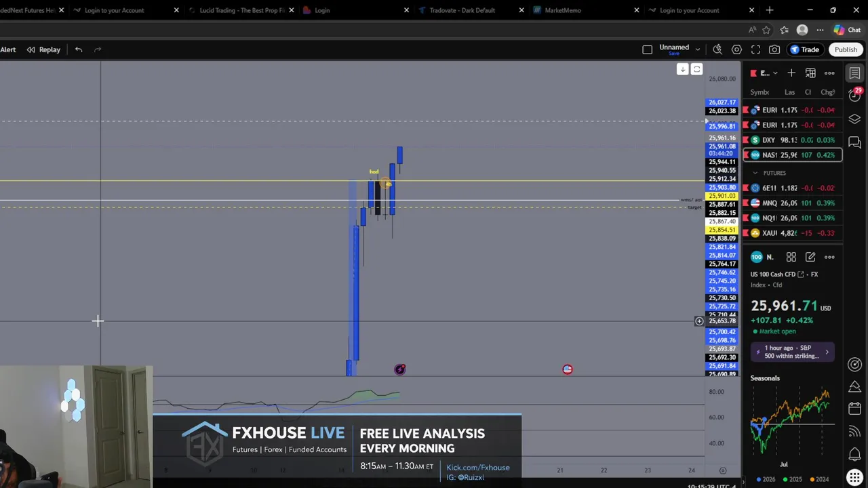Click the Unnamed layout Save label
868x488 pixels.
click(x=674, y=54)
